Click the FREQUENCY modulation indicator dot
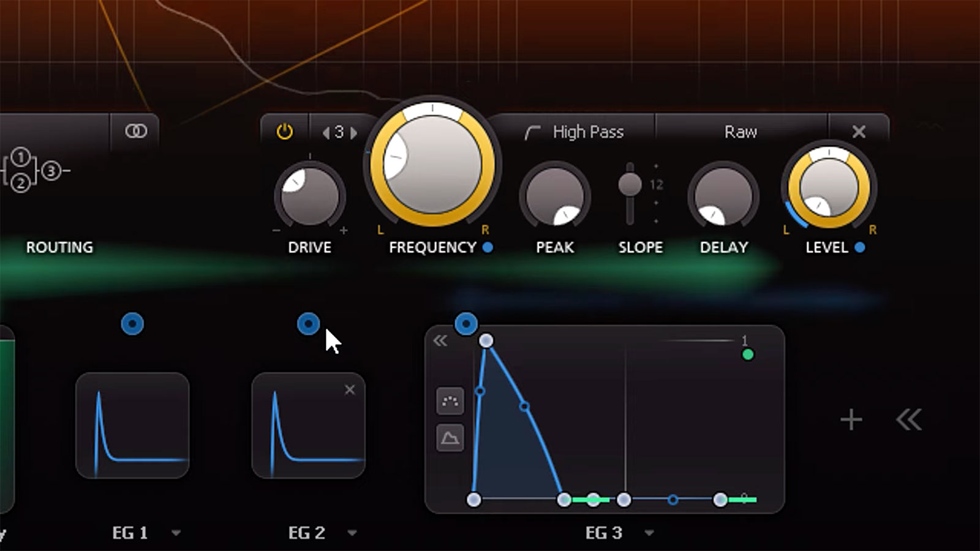 [488, 247]
